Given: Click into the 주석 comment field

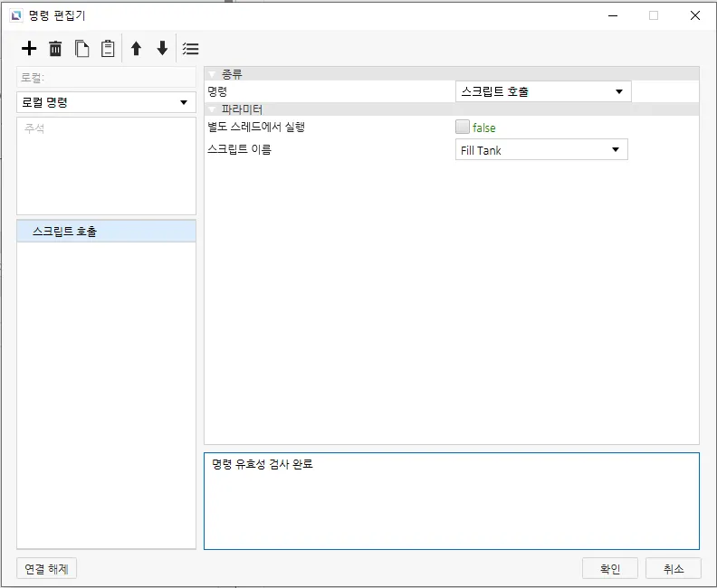Looking at the screenshot, I should (106, 166).
